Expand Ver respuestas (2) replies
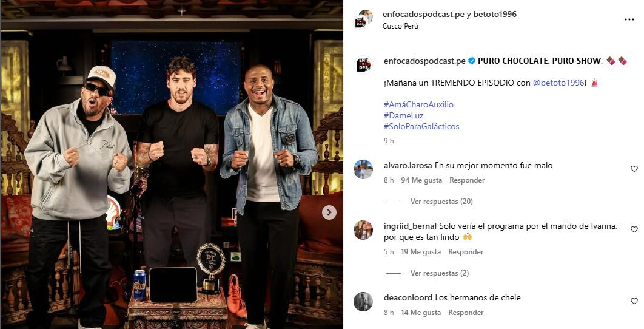Viewport: 644px width, 329px height. 440,273
